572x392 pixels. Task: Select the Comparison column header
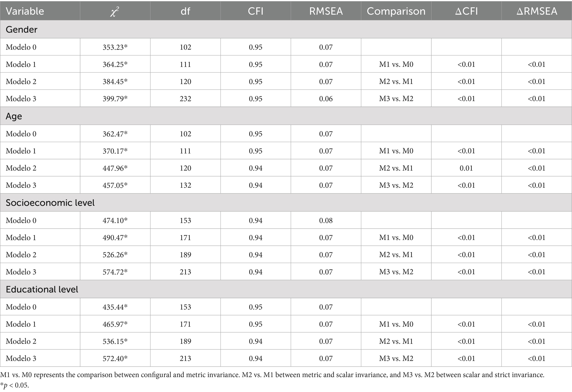(x=396, y=11)
